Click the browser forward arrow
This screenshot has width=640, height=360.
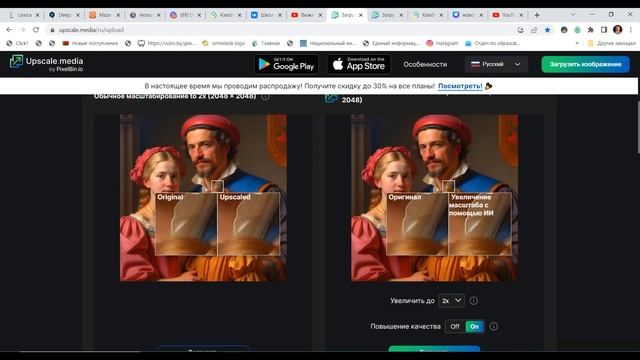point(22,30)
